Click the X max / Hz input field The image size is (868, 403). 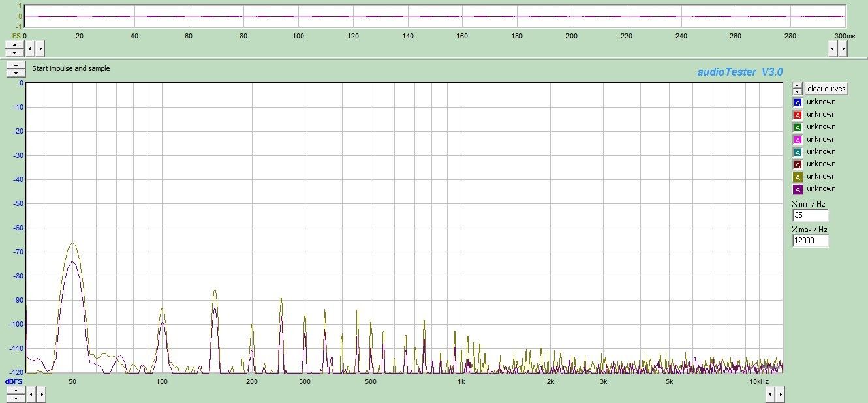(x=811, y=241)
